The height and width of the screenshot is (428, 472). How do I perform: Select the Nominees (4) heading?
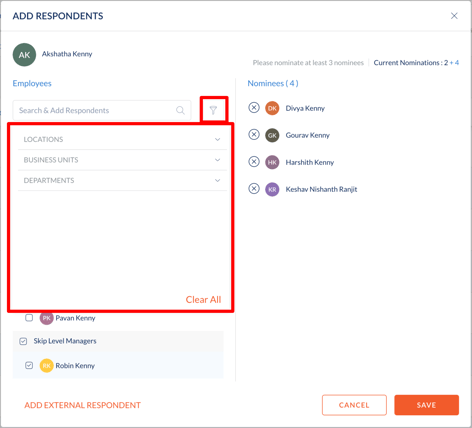pyautogui.click(x=273, y=83)
